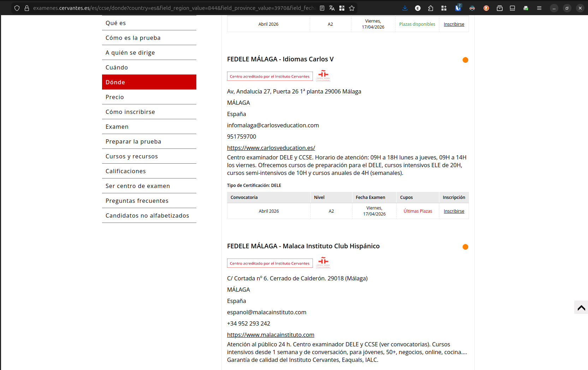Click orange dot beside Idiomas Carlos V
The image size is (588, 370).
pyautogui.click(x=465, y=60)
